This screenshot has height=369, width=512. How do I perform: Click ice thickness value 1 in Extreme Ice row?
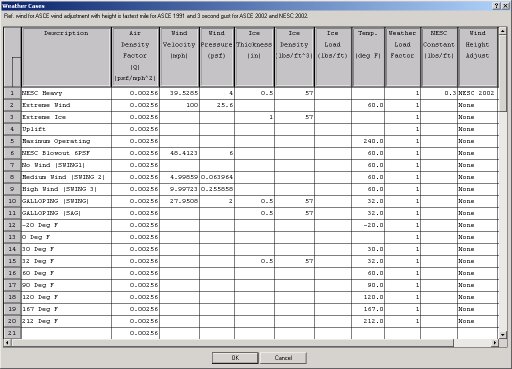pos(254,117)
